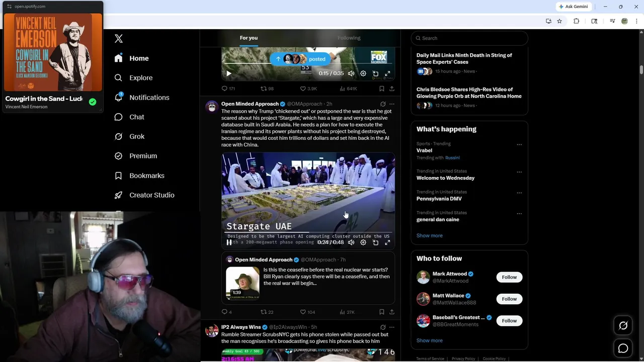Open Creator Studio rocket icon
644x362 pixels.
118,195
